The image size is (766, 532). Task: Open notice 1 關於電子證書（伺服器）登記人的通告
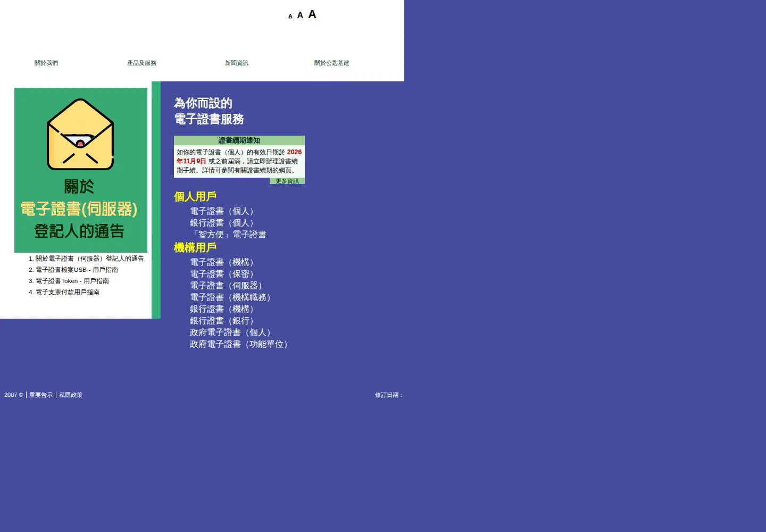(x=90, y=259)
